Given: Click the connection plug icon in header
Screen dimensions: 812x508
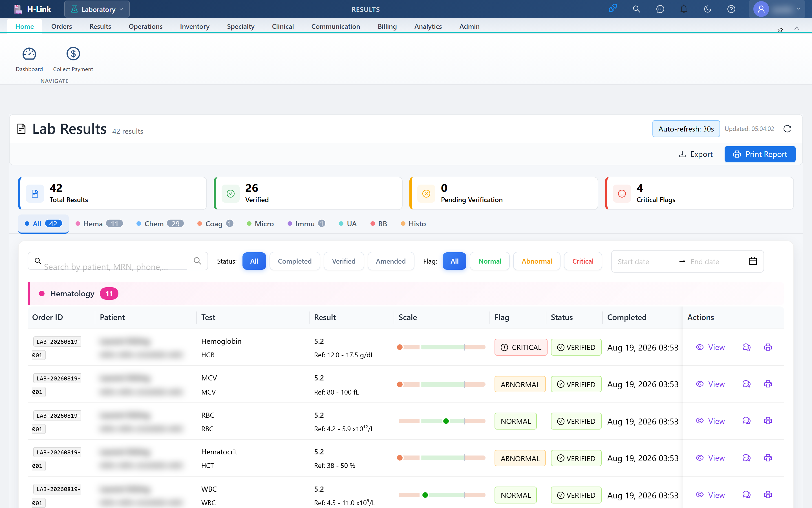Looking at the screenshot, I should coord(613,9).
